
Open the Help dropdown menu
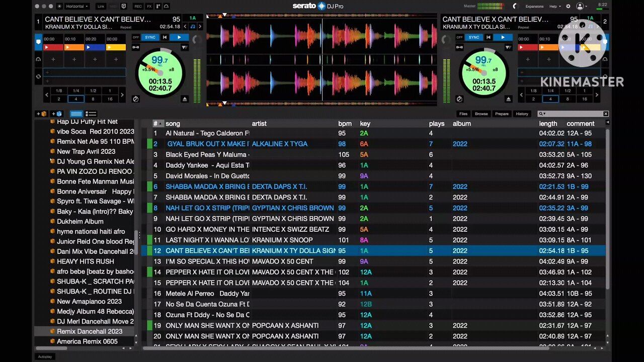click(554, 7)
